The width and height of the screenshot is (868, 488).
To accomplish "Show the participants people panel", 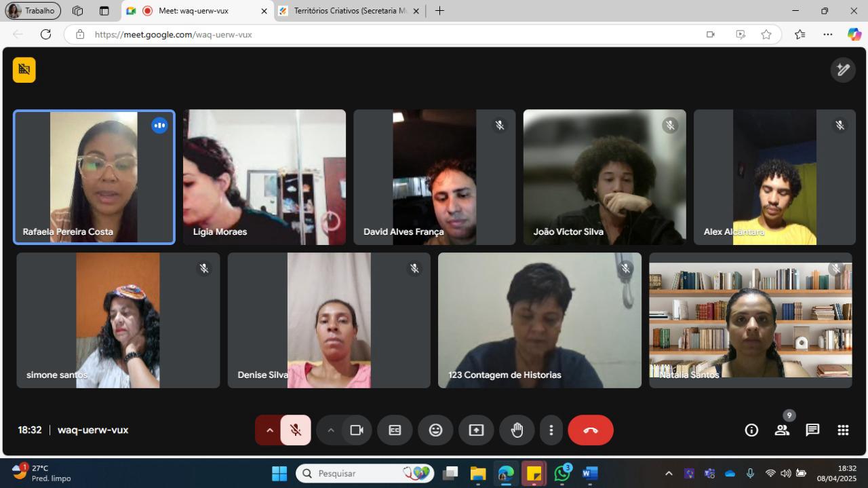I will pyautogui.click(x=782, y=430).
